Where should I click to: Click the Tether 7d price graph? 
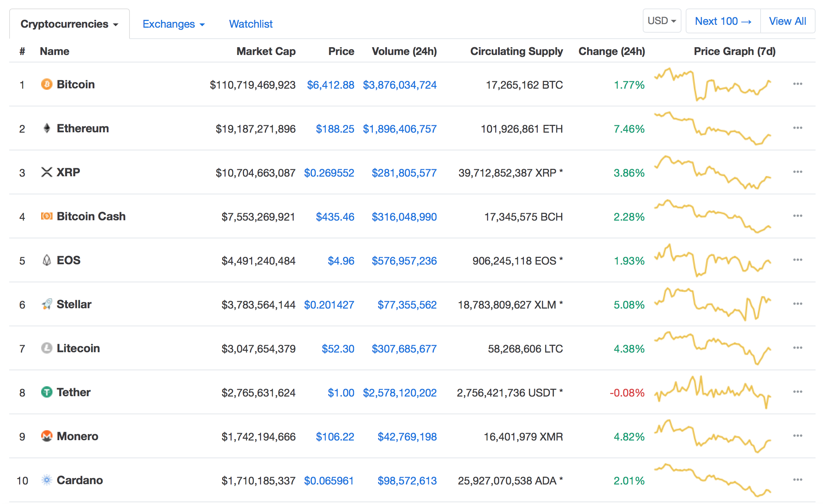click(x=712, y=392)
